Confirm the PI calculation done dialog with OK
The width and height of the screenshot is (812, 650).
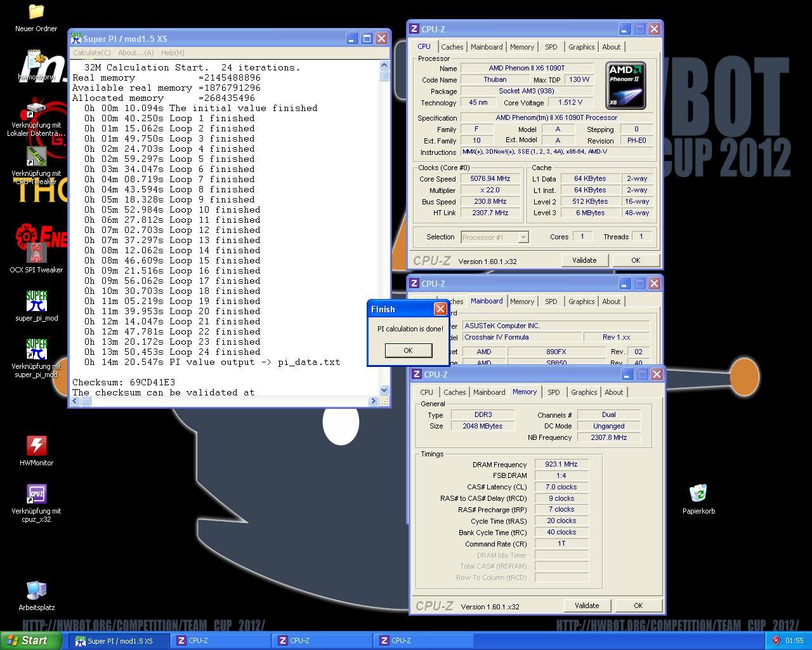pyautogui.click(x=409, y=350)
